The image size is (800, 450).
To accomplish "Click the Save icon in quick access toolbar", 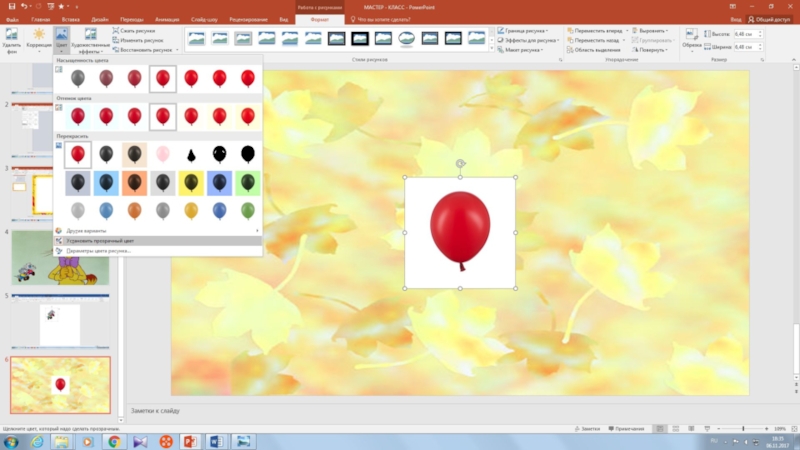I will pyautogui.click(x=11, y=6).
